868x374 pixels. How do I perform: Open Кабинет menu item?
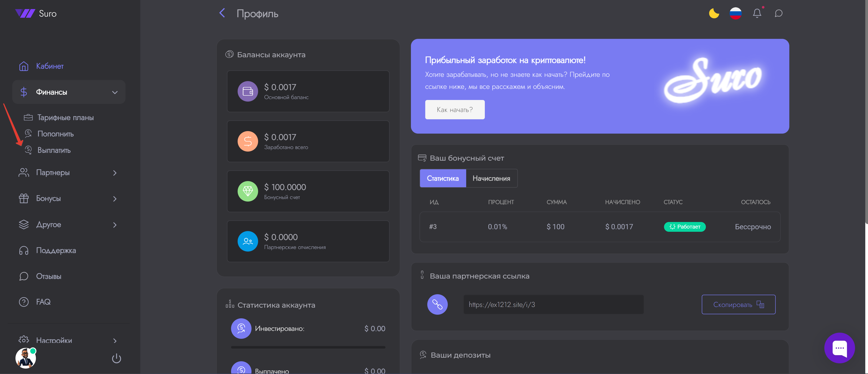(50, 66)
